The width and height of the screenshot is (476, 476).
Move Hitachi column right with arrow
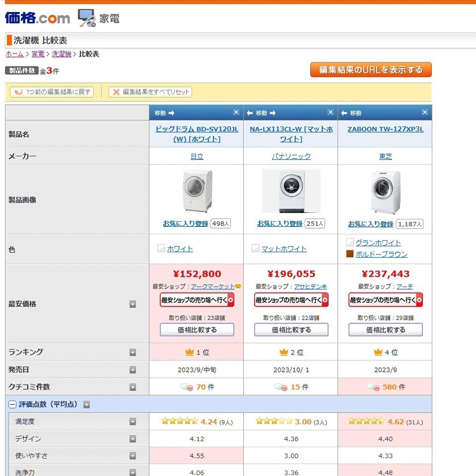(172, 113)
